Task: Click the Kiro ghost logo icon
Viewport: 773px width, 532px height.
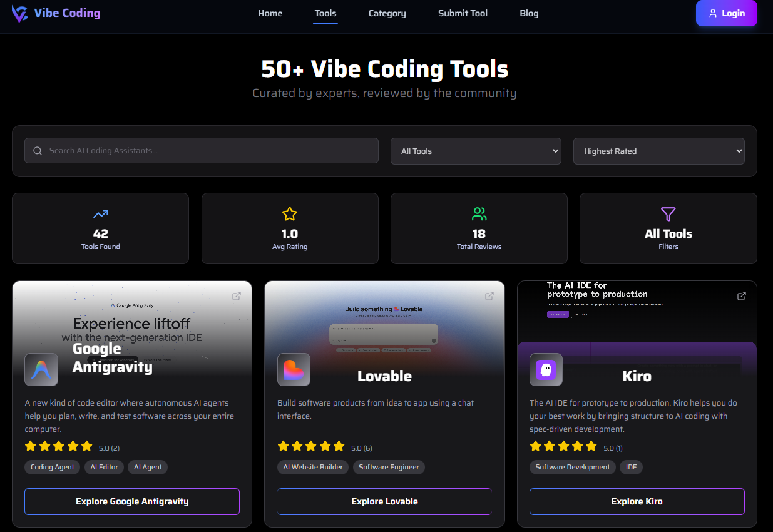Action: [x=545, y=369]
